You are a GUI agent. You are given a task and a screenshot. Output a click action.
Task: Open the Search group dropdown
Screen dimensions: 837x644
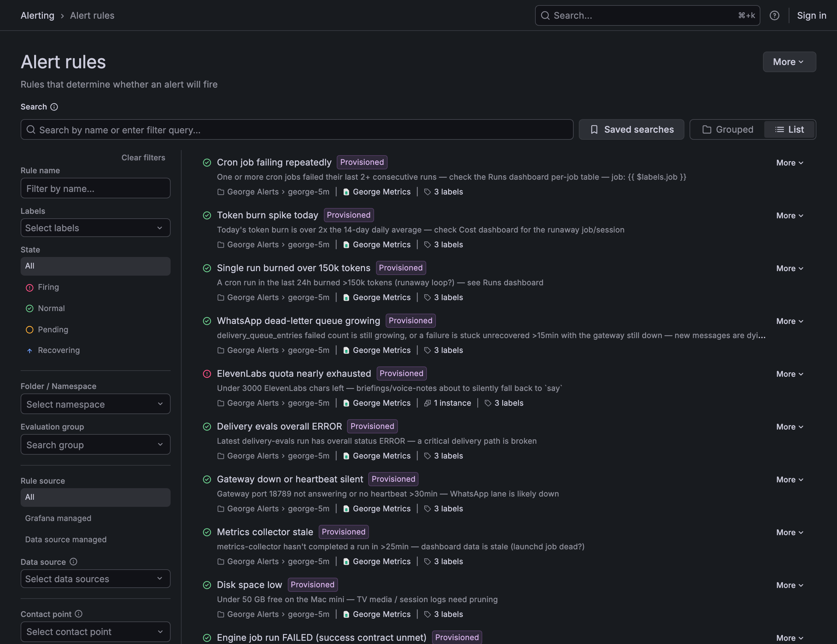pyautogui.click(x=95, y=445)
